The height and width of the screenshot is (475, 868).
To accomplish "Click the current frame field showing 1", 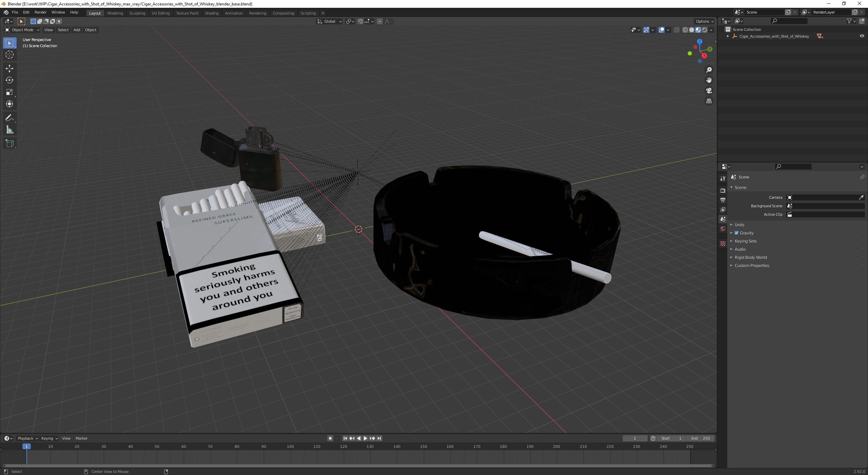I will [x=635, y=438].
